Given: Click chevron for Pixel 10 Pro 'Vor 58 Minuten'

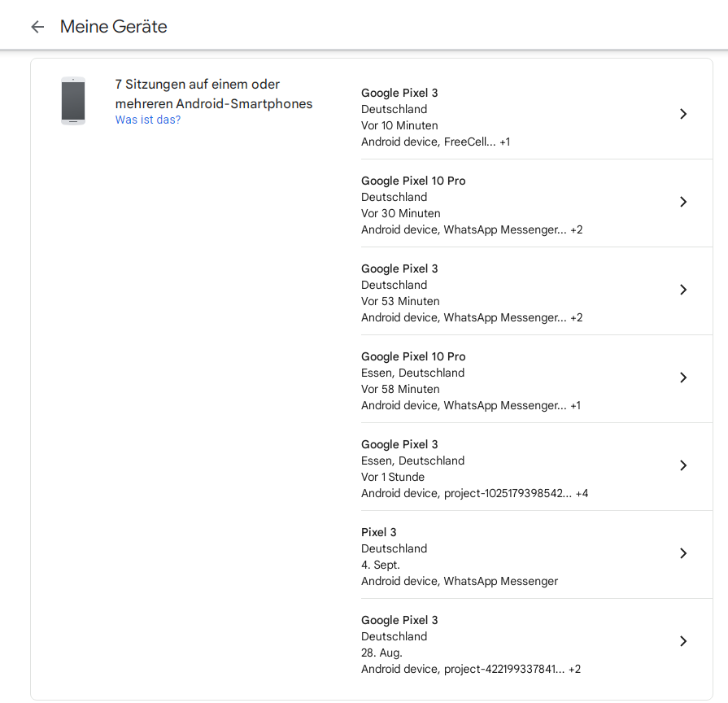Looking at the screenshot, I should pos(683,378).
